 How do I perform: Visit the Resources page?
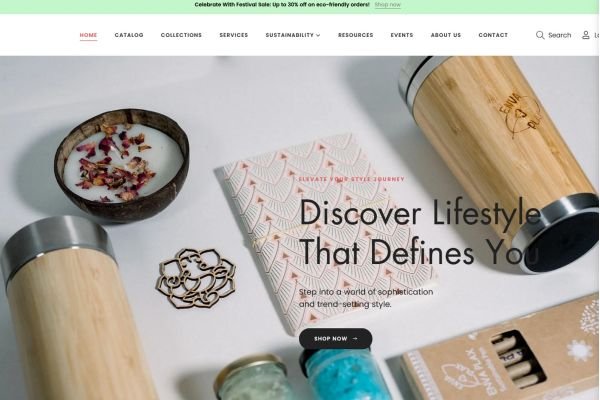coord(355,35)
